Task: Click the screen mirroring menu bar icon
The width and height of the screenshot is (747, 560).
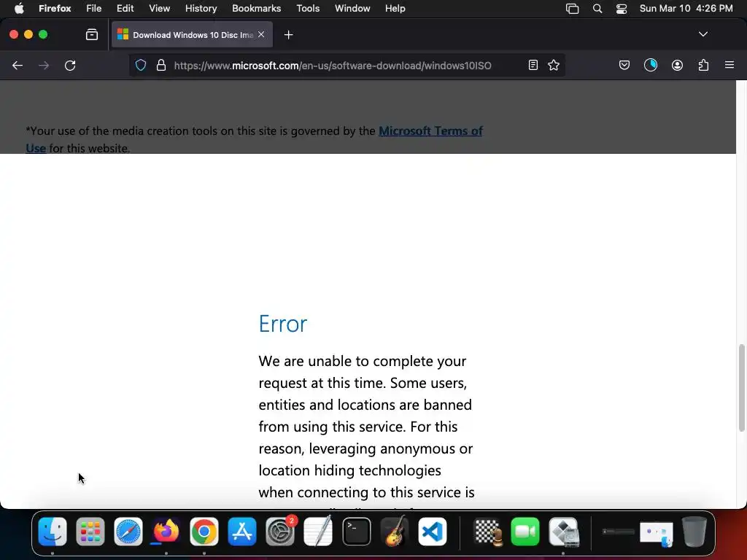Action: [572, 9]
